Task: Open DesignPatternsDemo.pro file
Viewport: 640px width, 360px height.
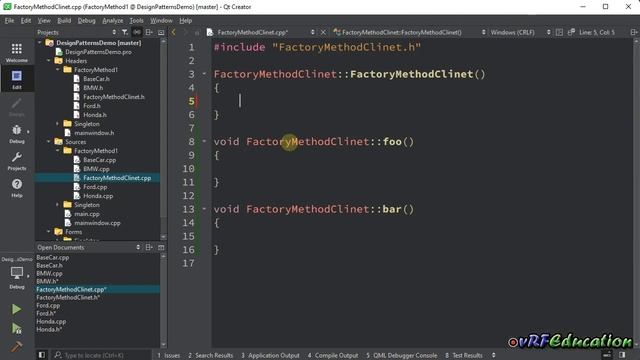Action: tap(98, 51)
